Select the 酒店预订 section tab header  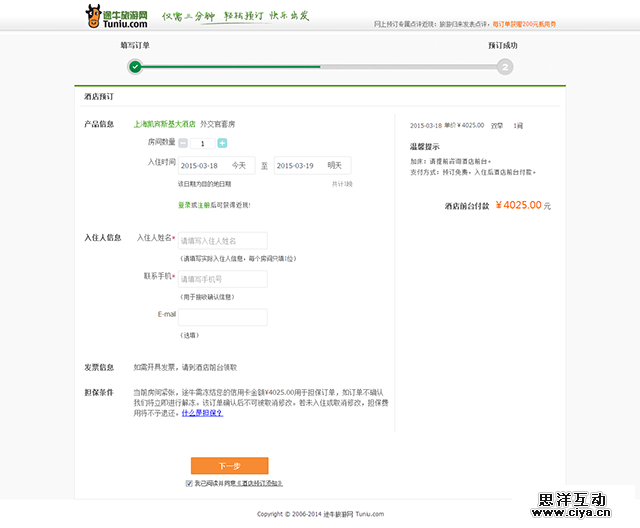(x=99, y=96)
